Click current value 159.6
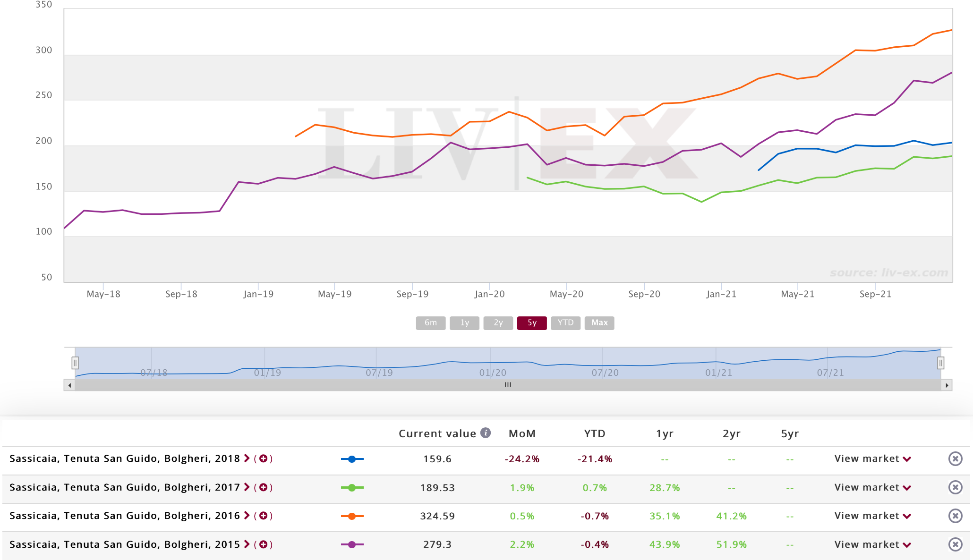 437,459
